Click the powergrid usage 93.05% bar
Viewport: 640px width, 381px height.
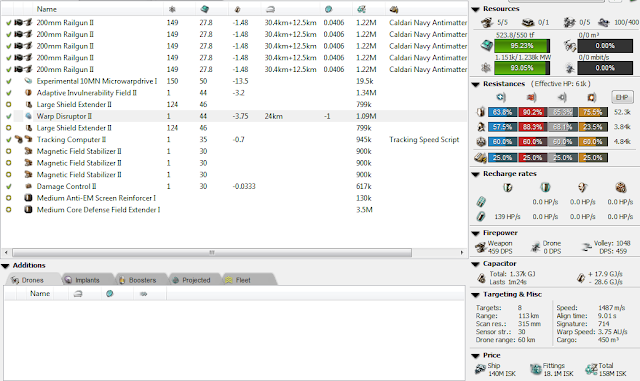[x=522, y=68]
